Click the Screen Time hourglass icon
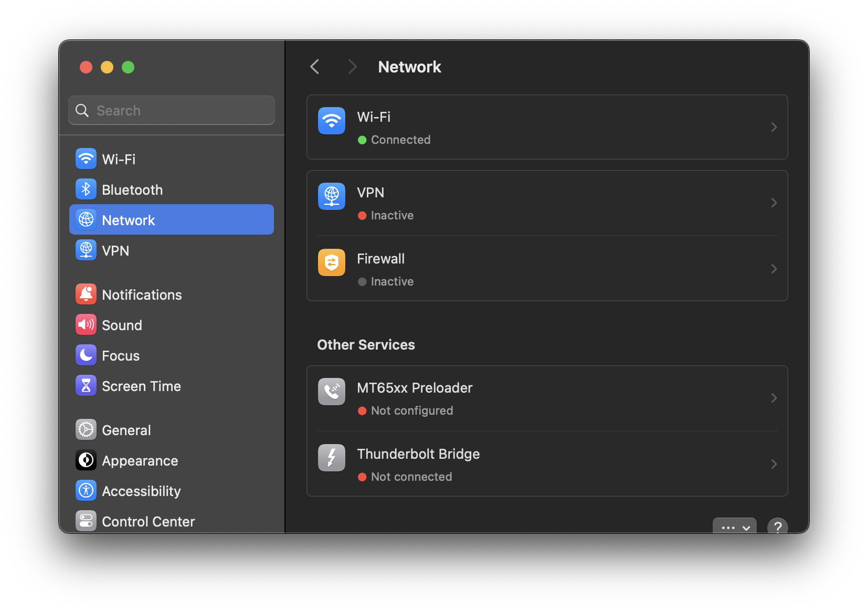The height and width of the screenshot is (611, 868). pyautogui.click(x=86, y=386)
